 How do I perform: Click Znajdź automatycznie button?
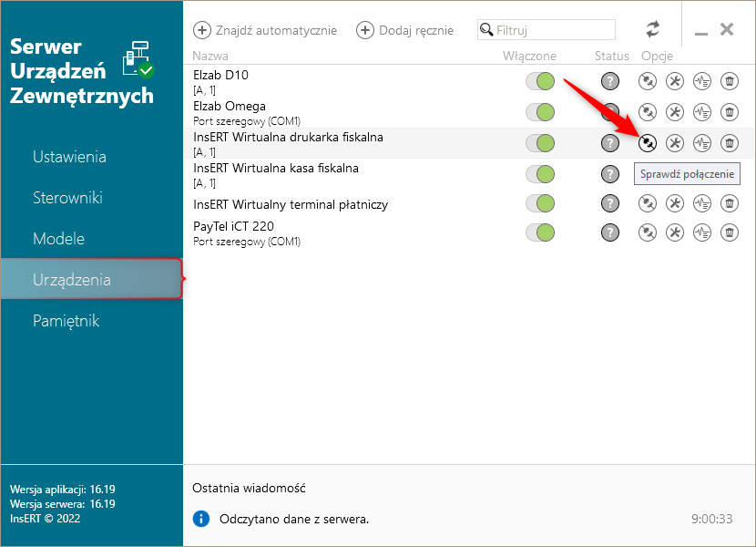coord(265,30)
